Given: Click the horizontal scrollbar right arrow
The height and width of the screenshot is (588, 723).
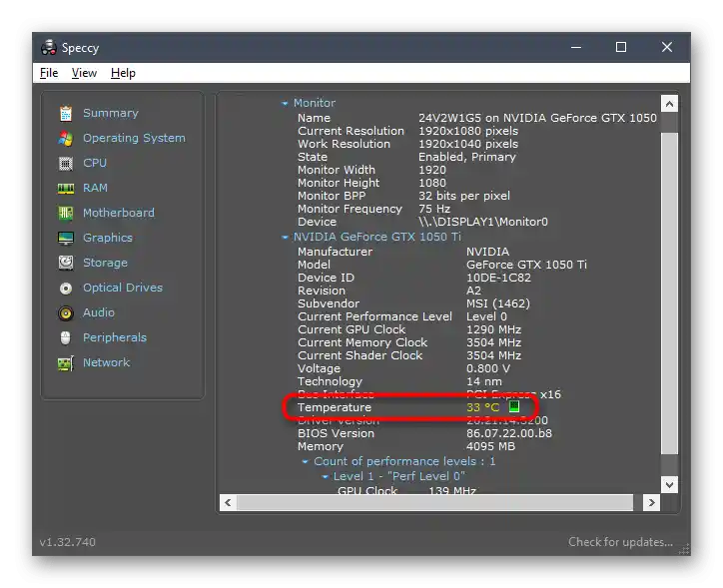Looking at the screenshot, I should coord(651,503).
